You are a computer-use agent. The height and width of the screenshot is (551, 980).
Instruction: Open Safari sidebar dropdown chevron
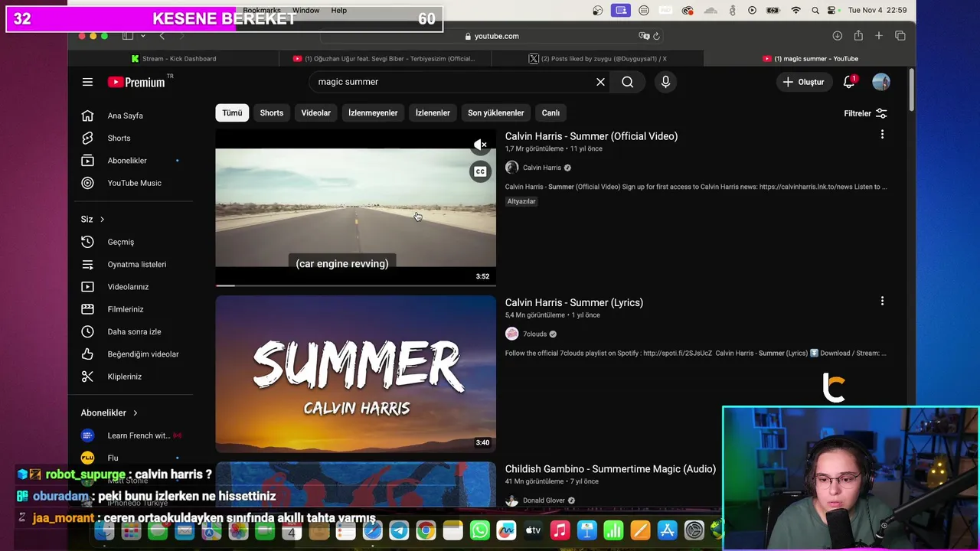click(x=142, y=36)
